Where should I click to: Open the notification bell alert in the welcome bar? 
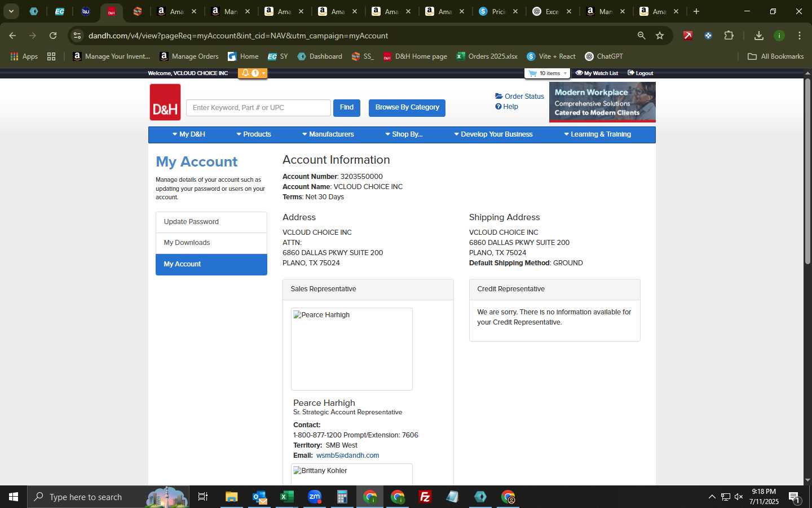252,73
